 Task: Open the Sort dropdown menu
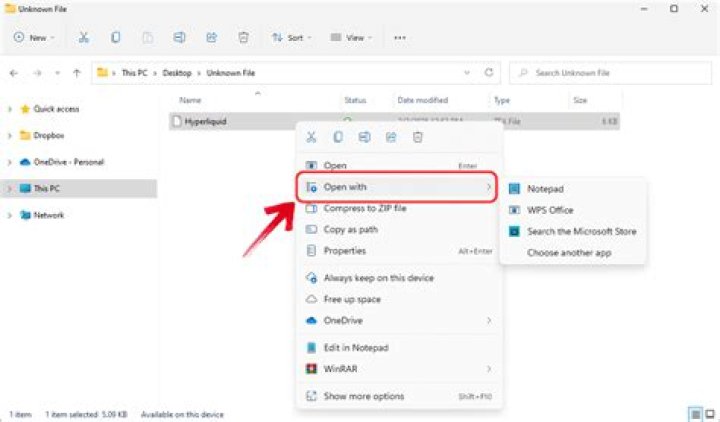click(x=292, y=37)
